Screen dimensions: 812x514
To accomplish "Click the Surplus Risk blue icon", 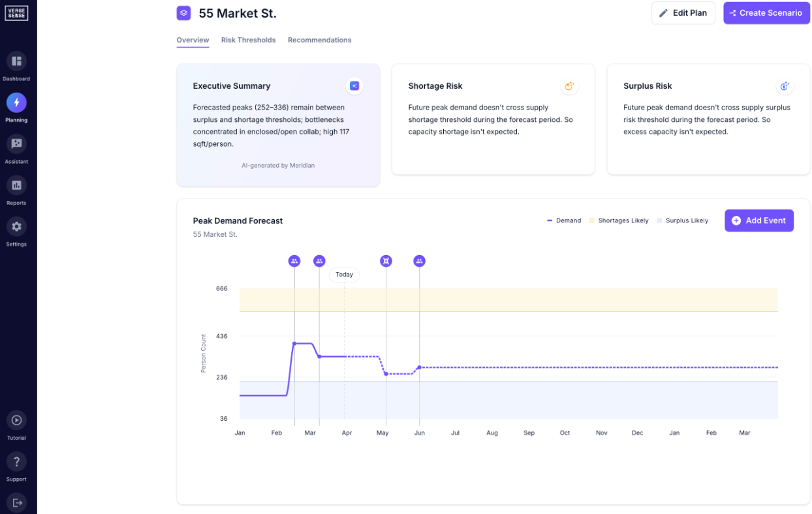I will [785, 85].
